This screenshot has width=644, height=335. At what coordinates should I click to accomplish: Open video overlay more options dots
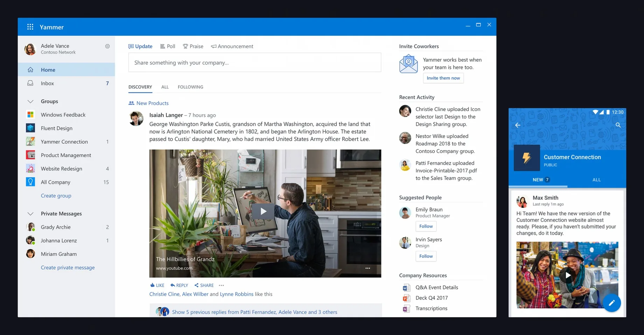(367, 268)
